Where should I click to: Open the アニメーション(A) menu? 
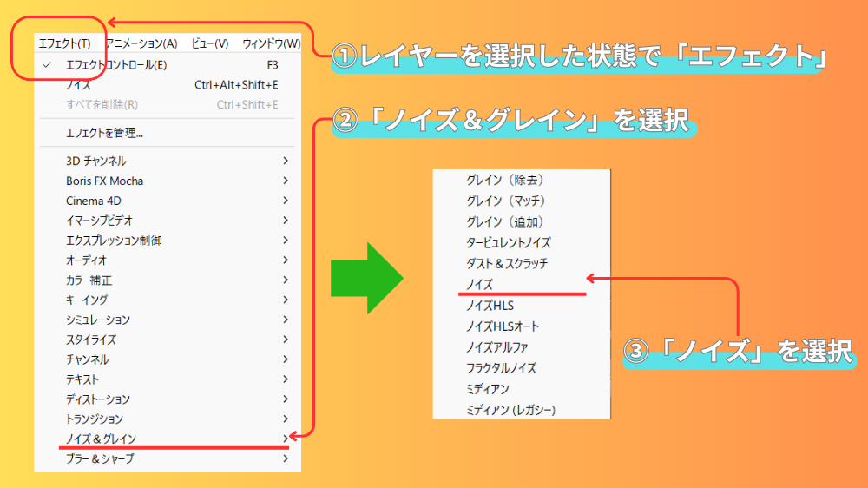coord(141,43)
